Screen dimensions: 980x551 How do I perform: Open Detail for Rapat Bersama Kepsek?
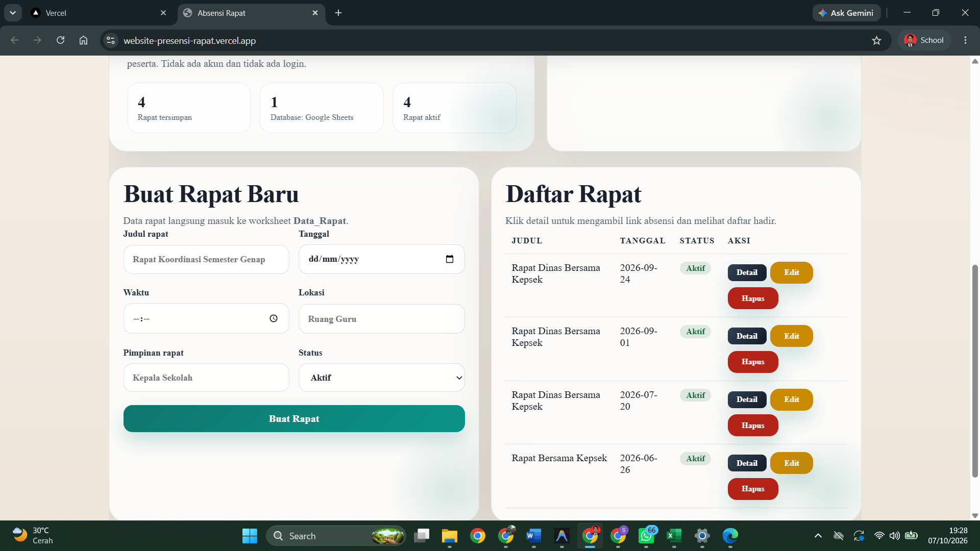coord(747,463)
